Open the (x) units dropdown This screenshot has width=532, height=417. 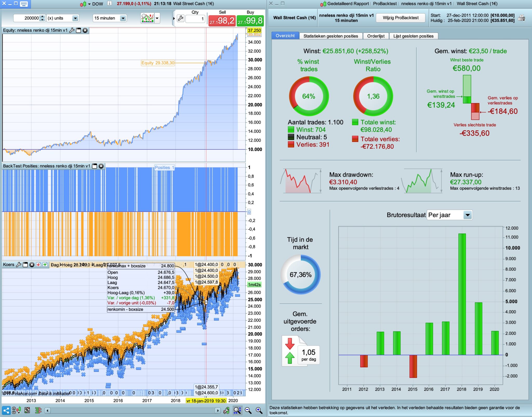point(75,18)
